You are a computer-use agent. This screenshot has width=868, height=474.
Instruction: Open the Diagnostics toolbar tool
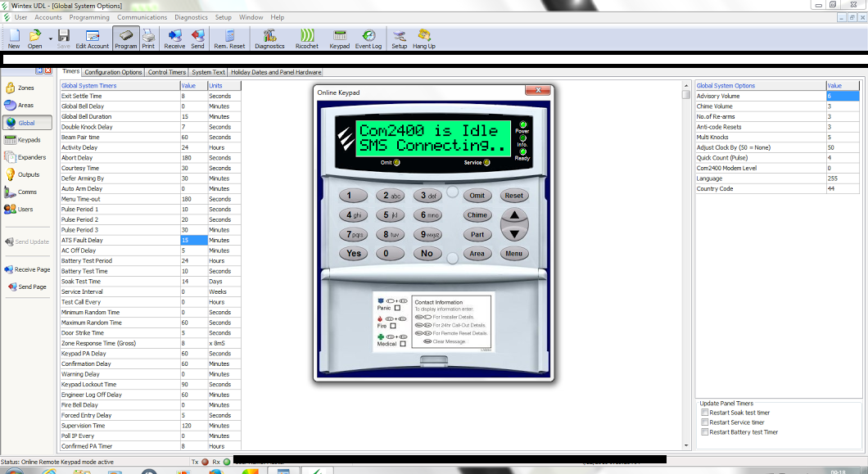(x=269, y=38)
